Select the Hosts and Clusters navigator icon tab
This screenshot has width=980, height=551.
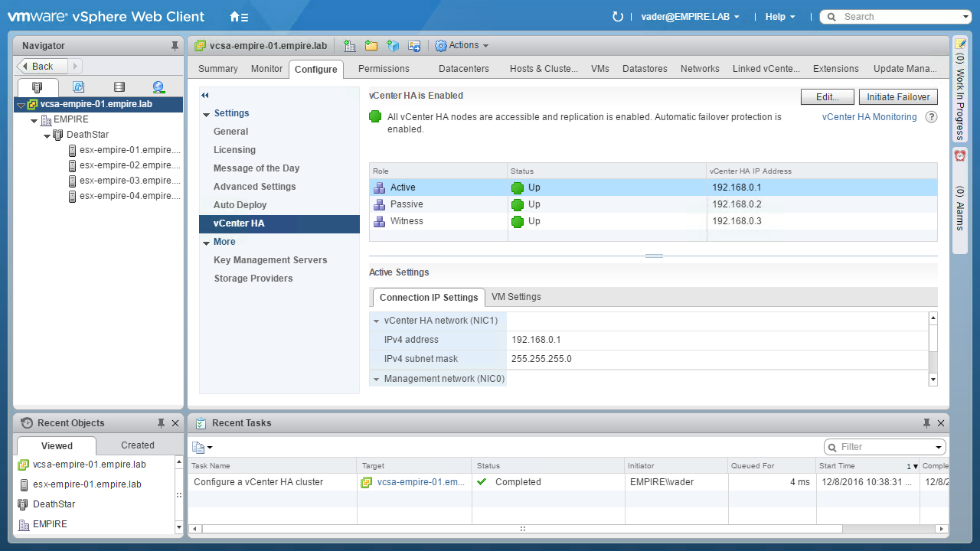point(38,87)
